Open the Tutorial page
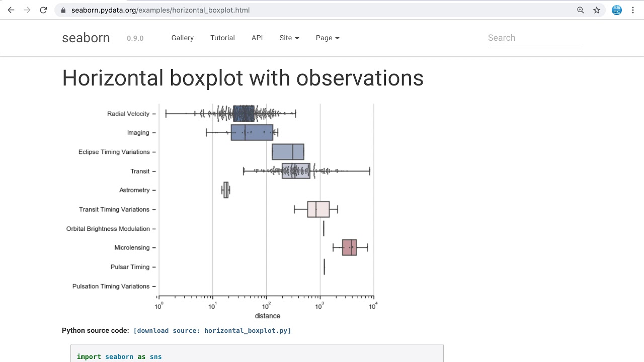Image resolution: width=644 pixels, height=362 pixels. 222,38
